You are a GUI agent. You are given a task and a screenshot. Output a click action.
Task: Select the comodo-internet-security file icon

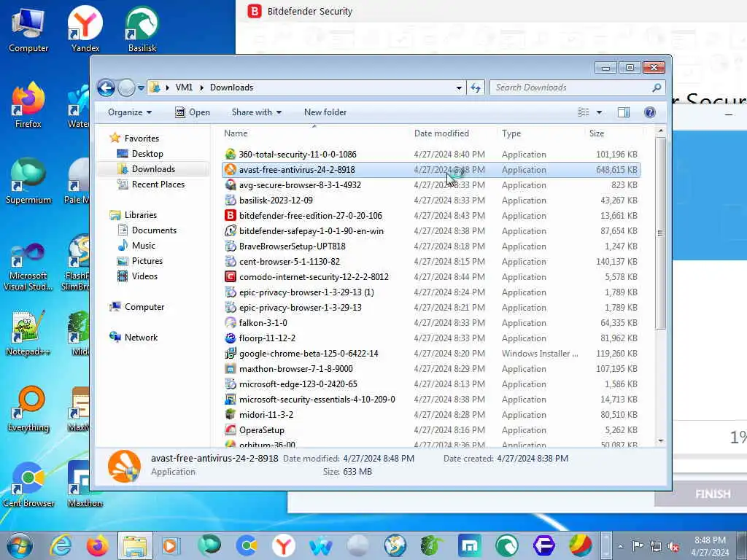click(230, 276)
